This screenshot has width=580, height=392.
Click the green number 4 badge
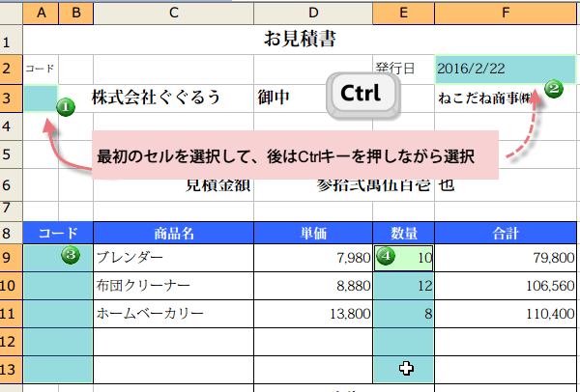tap(386, 256)
